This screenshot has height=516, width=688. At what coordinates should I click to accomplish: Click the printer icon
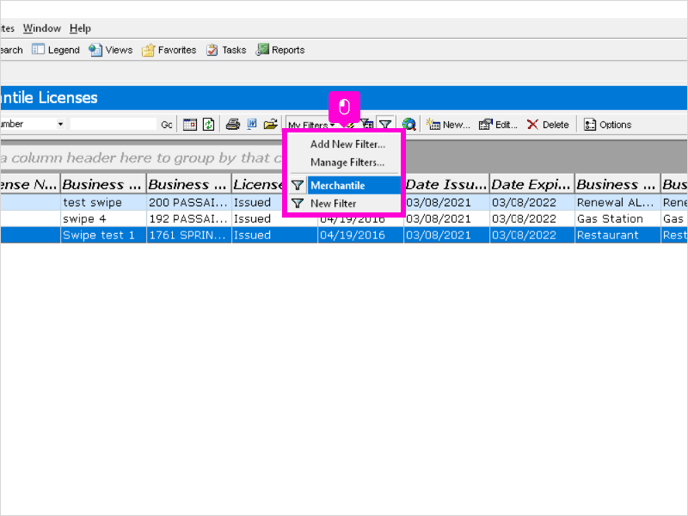click(x=233, y=125)
